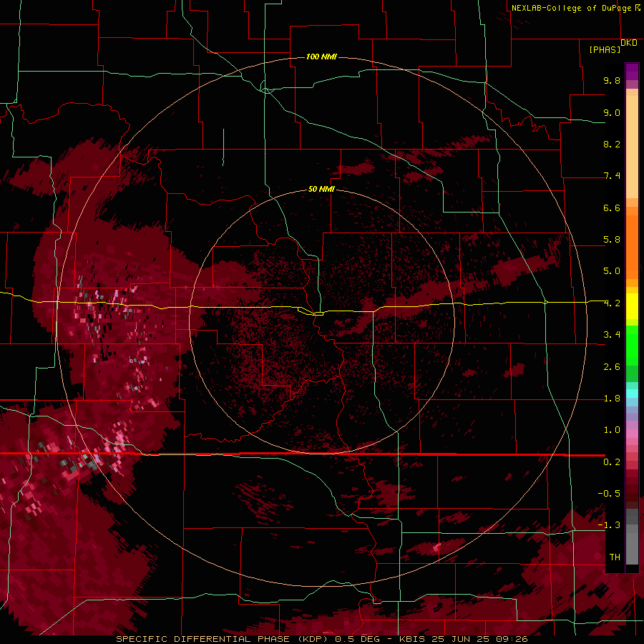Click the 0.2 value on the scale
This screenshot has height=644, width=644.
point(612,462)
